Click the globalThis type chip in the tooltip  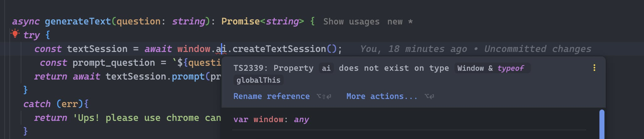(258, 80)
